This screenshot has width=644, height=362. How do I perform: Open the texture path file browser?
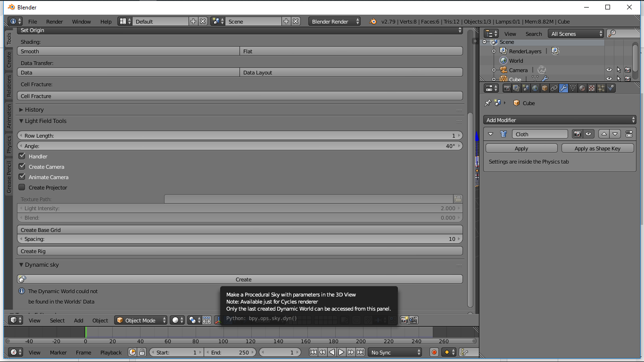point(457,199)
